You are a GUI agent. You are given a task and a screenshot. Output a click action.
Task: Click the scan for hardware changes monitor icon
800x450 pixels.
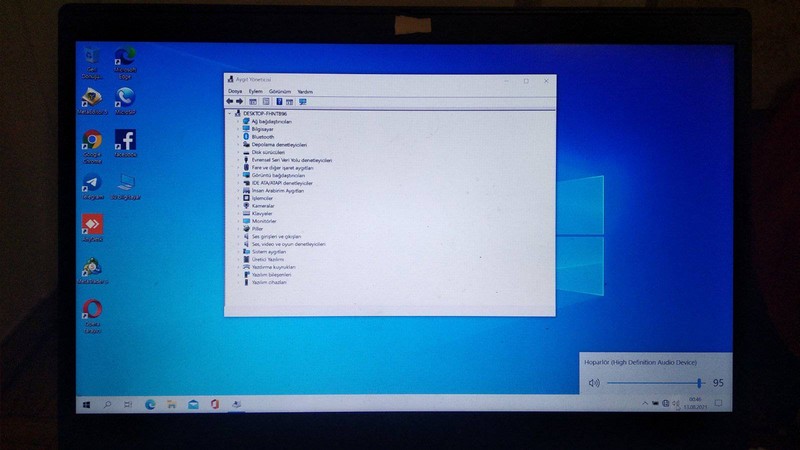(303, 102)
